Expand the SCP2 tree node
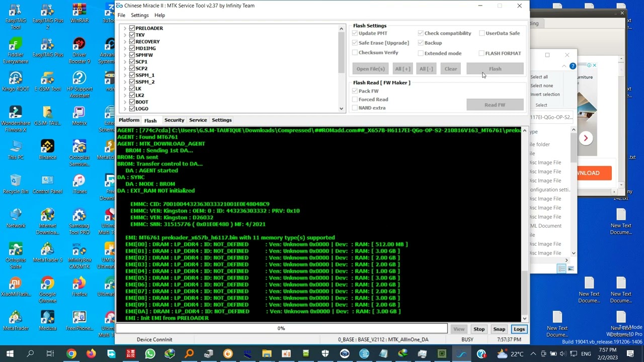This screenshot has height=362, width=644. [x=125, y=68]
